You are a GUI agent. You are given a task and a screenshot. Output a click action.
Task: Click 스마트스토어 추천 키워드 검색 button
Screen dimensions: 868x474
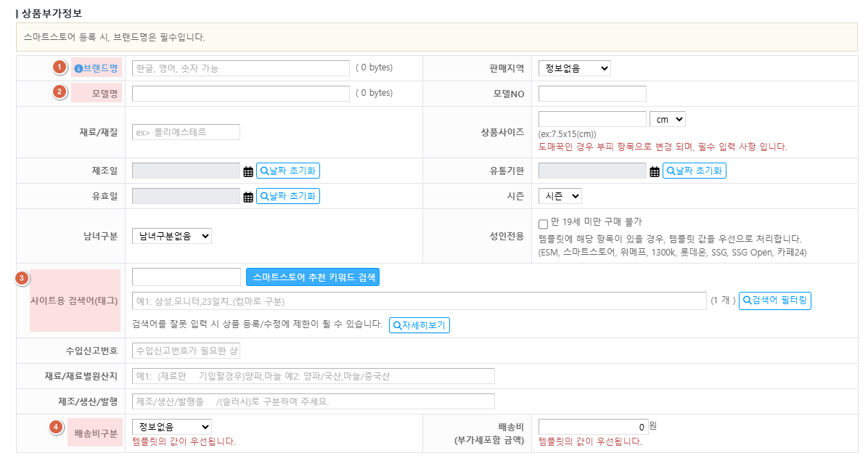[x=313, y=277]
